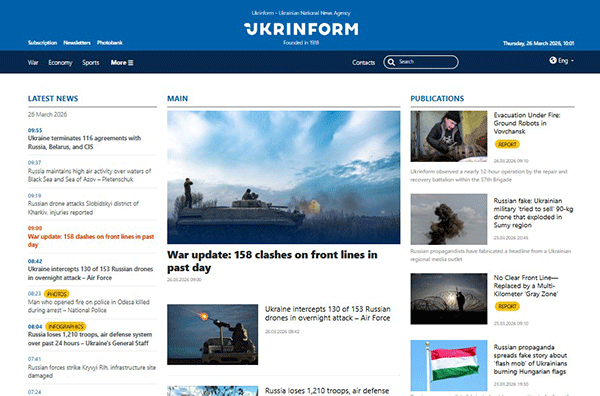Click 'Ukrinform observed a nearly 12-hour operation' summary
This screenshot has height=396, width=600.
point(489,176)
